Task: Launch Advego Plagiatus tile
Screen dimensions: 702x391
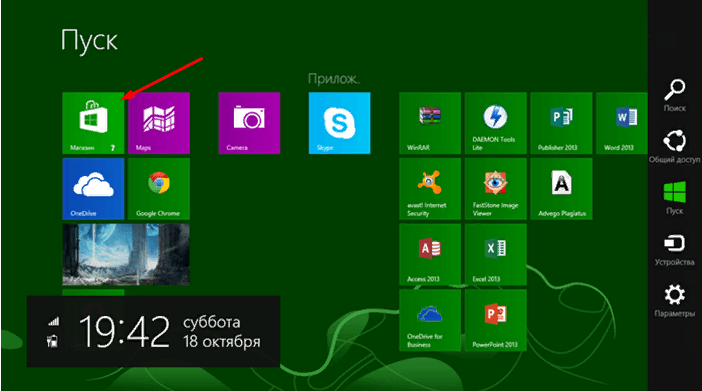Action: pyautogui.click(x=561, y=189)
